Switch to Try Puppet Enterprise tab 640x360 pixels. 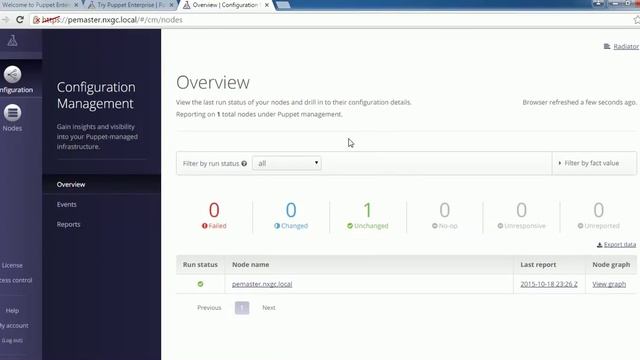point(131,5)
